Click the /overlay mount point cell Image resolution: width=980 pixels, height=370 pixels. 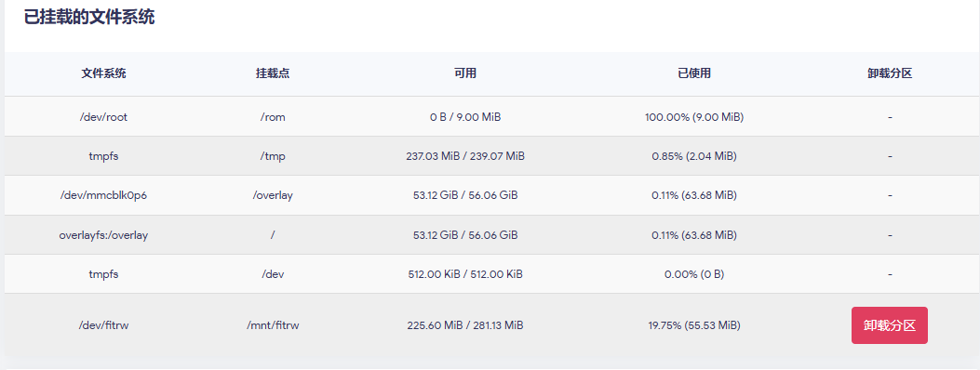(x=273, y=195)
